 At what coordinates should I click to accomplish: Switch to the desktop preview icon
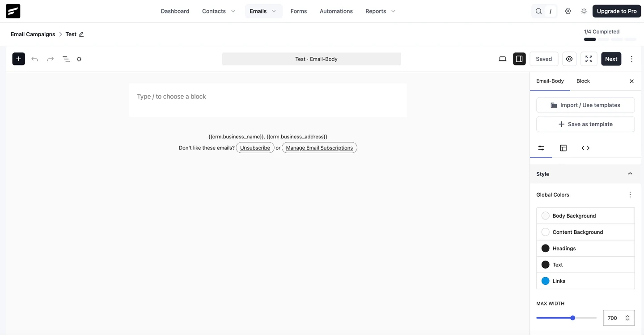pos(503,59)
